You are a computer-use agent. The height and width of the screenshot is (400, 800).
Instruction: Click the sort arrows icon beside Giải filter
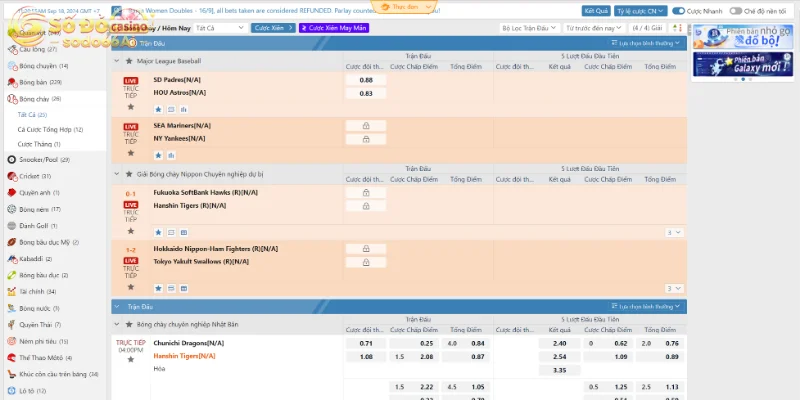coord(678,28)
